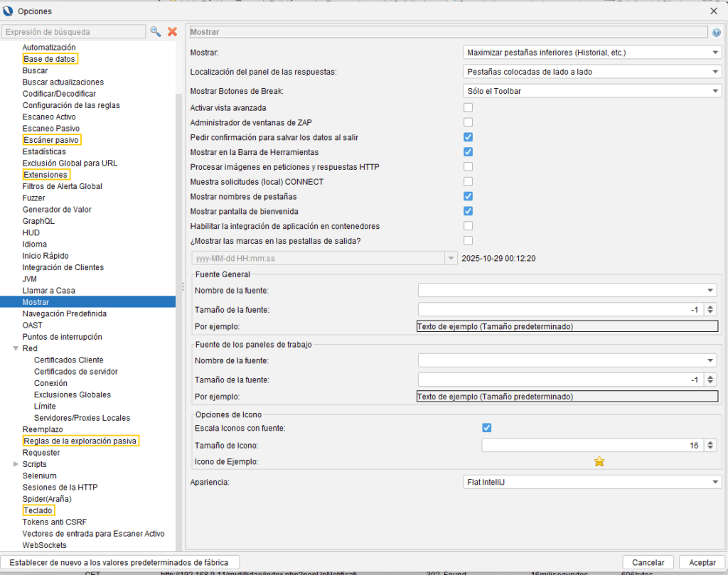The width and height of the screenshot is (728, 575).
Task: Click the magnifier search icon
Action: point(155,32)
